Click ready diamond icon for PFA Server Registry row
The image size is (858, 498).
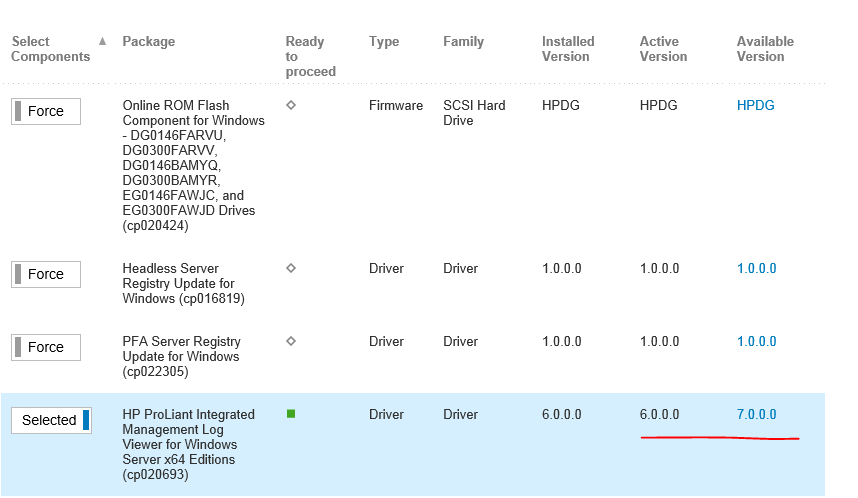pos(291,341)
